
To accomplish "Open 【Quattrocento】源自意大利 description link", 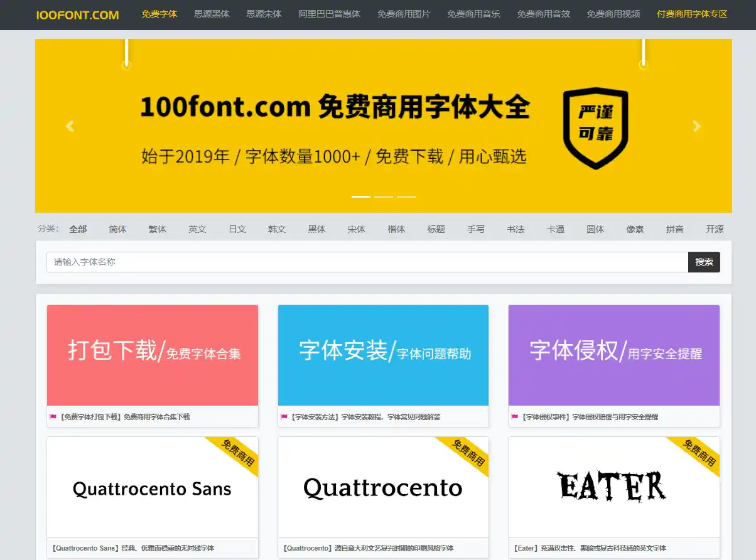I will [x=367, y=548].
